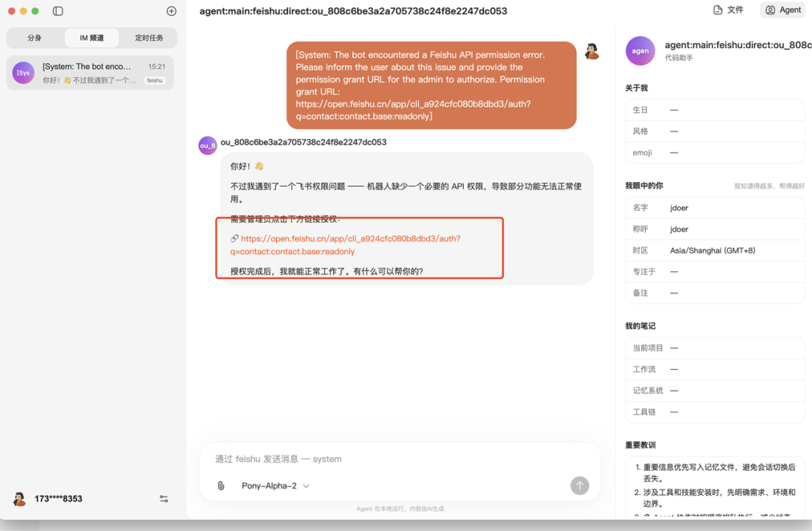Viewport: 812px width, 531px height.
Task: Click the attachment paperclip icon
Action: (x=220, y=485)
